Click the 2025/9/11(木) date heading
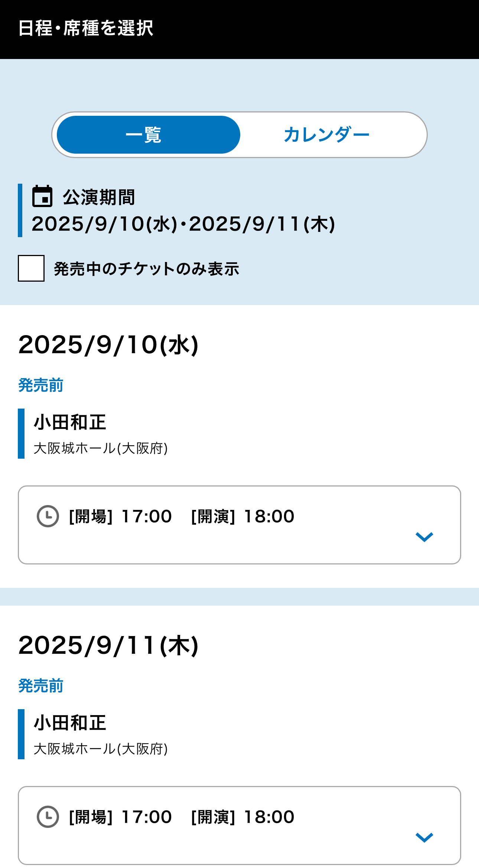This screenshot has height=868, width=479. tap(108, 645)
